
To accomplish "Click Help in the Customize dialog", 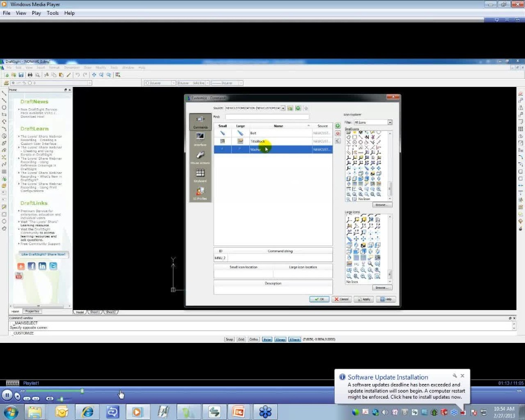I will point(386,299).
